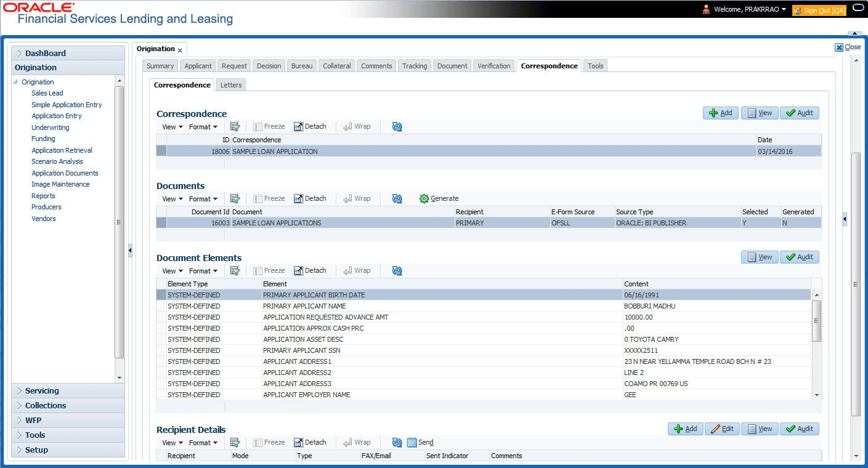
Task: Open Scenario Analysis in navigation tree
Action: pyautogui.click(x=57, y=161)
